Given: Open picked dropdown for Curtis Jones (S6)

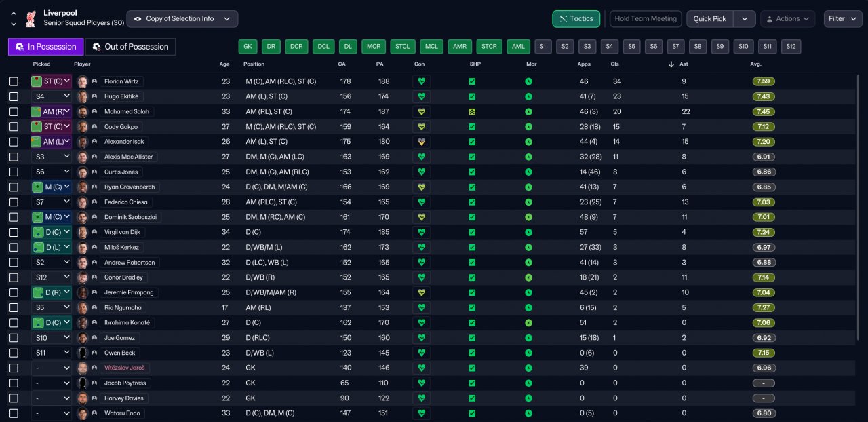Looking at the screenshot, I should point(52,172).
